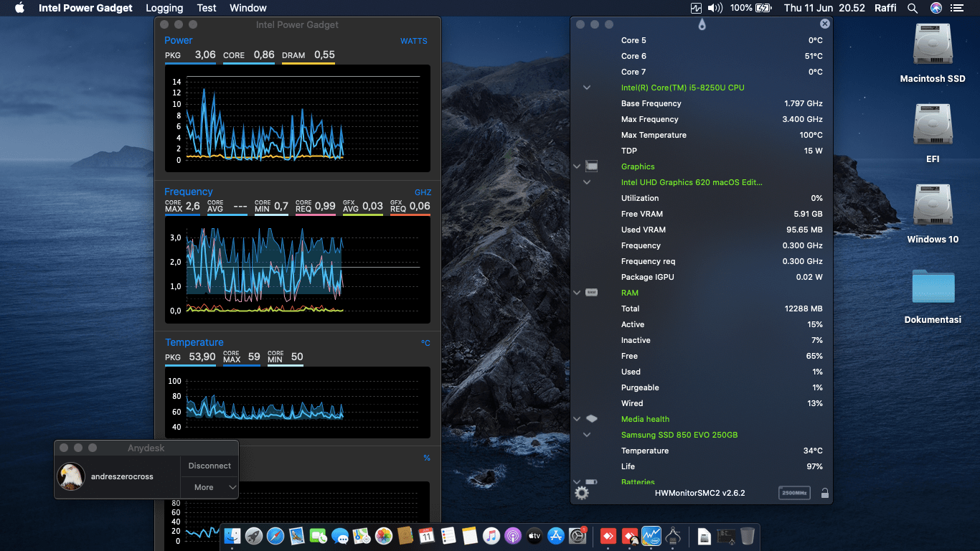The height and width of the screenshot is (551, 980).
Task: Collapse Intel UHD Graphics 620 subsection
Action: [x=587, y=182]
